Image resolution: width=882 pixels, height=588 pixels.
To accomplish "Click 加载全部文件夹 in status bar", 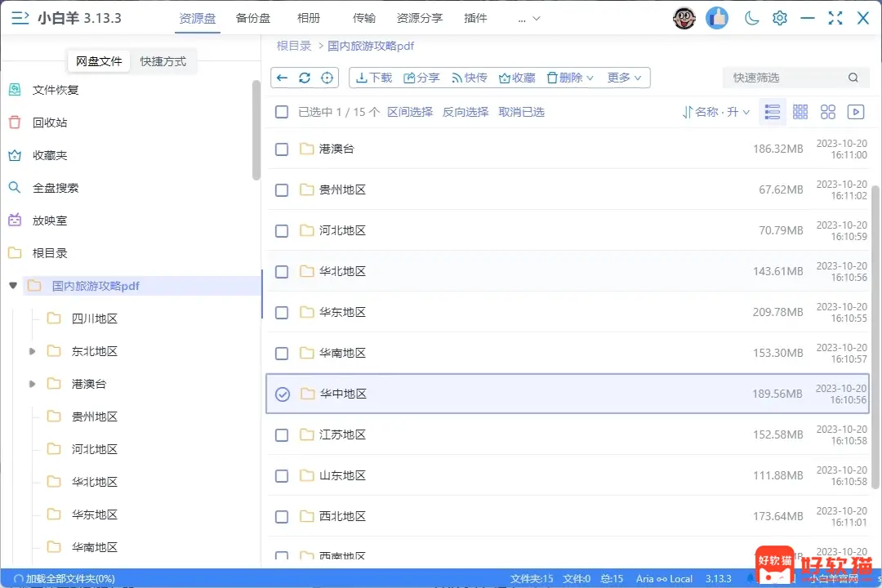I will tap(65, 578).
